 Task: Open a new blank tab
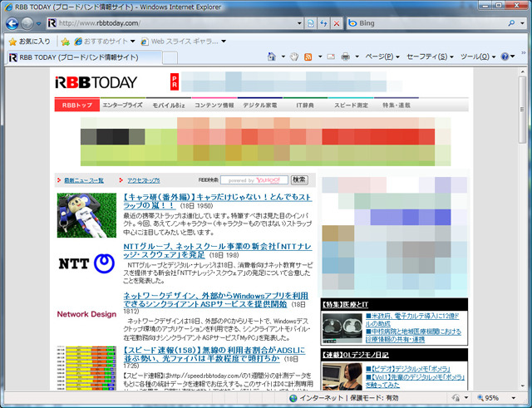pos(170,57)
